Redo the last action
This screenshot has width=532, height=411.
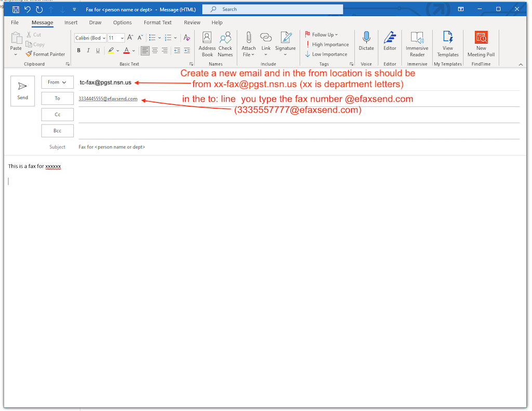[39, 9]
